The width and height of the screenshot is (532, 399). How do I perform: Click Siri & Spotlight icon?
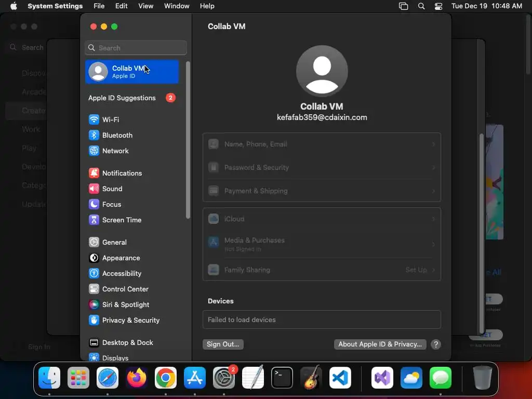(x=94, y=304)
